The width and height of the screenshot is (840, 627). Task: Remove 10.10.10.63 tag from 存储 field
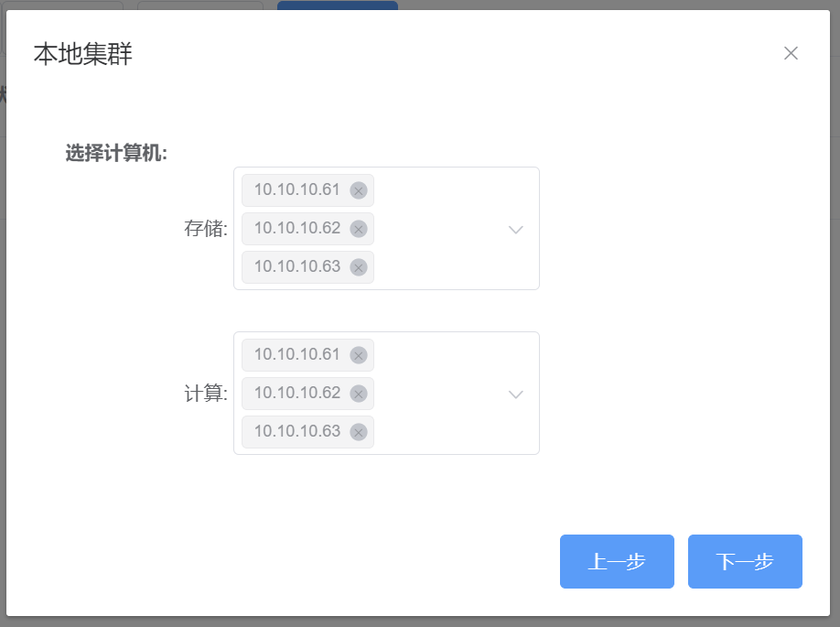359,267
